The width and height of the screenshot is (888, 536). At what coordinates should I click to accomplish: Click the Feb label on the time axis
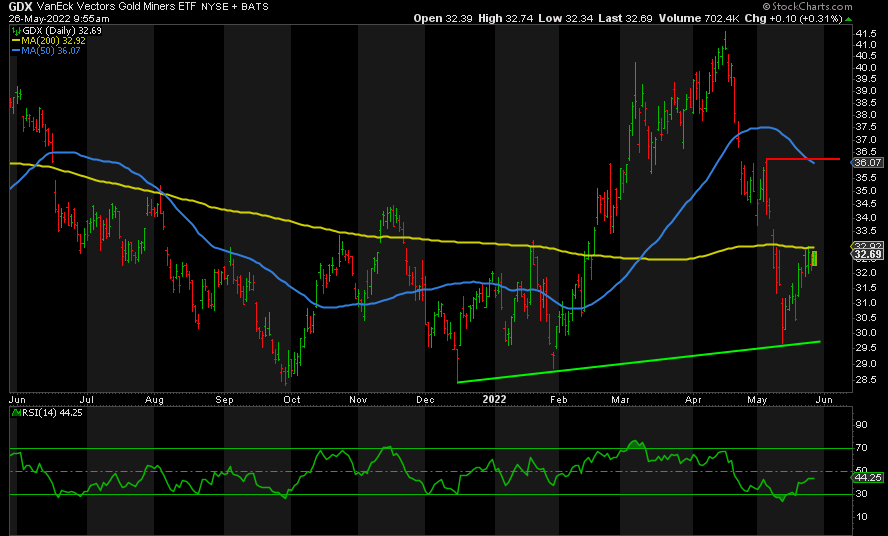pos(558,399)
